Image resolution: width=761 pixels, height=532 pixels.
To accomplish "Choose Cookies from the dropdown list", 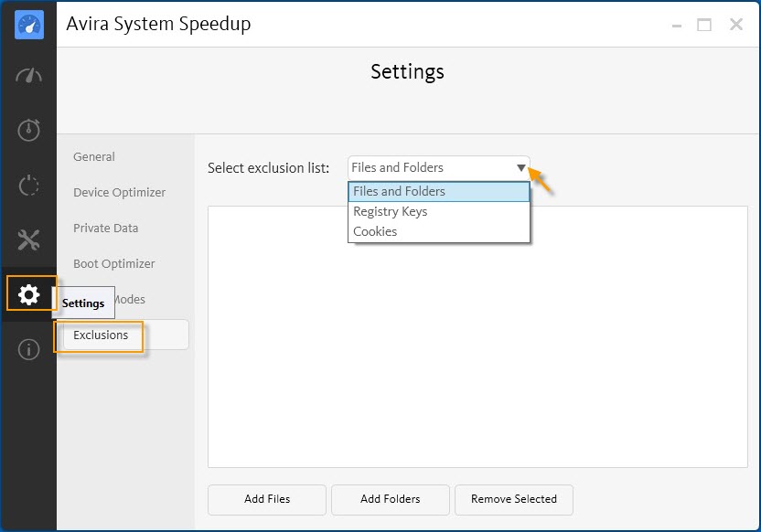I will point(439,231).
